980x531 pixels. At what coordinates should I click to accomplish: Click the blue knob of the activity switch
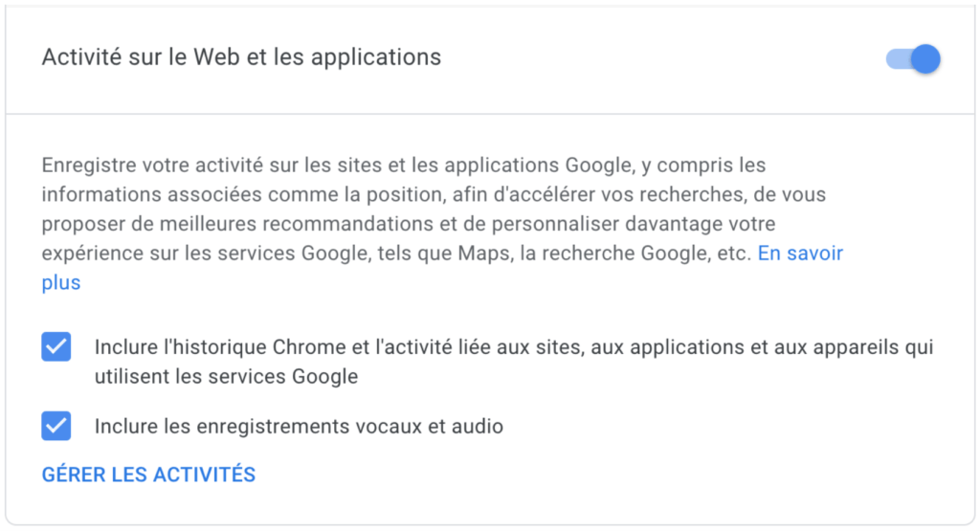coord(924,59)
